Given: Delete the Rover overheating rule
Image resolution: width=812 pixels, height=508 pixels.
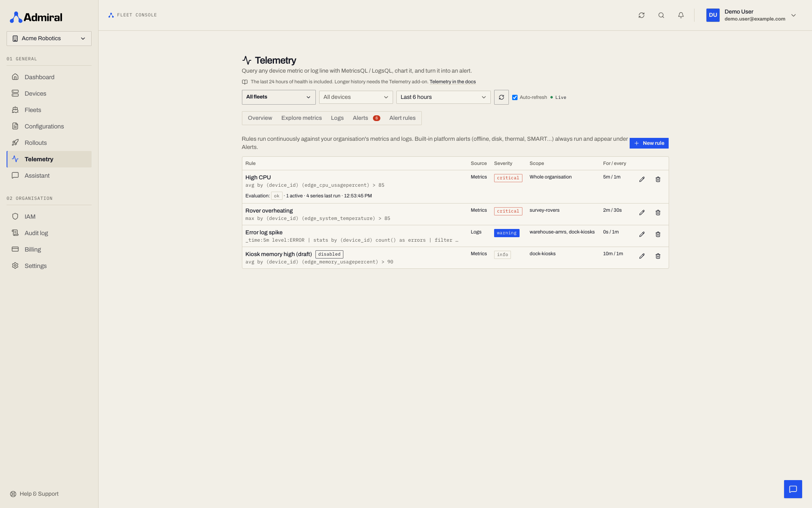Looking at the screenshot, I should coord(658,213).
